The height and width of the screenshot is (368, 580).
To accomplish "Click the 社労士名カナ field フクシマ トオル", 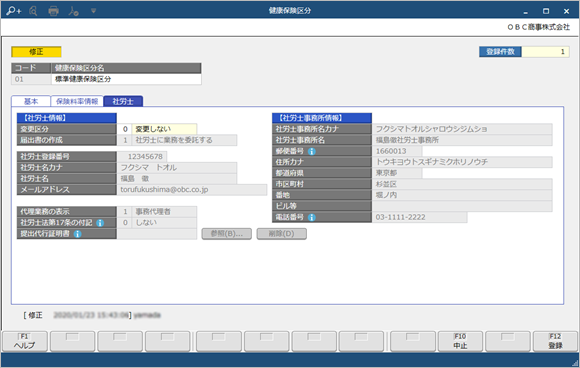I will pyautogui.click(x=177, y=168).
